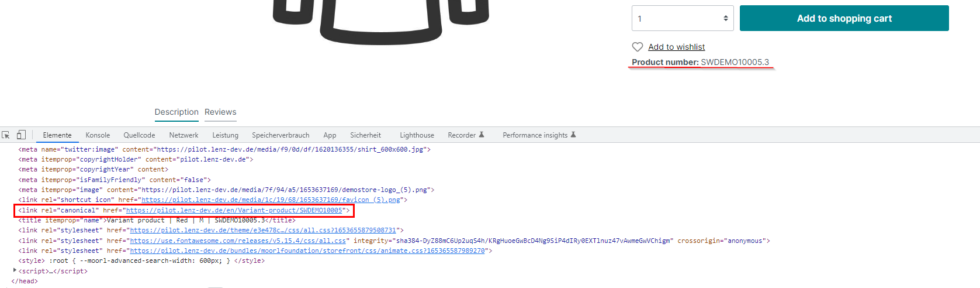Toggle the device toolbar icon
The height and width of the screenshot is (288, 980).
[21, 135]
